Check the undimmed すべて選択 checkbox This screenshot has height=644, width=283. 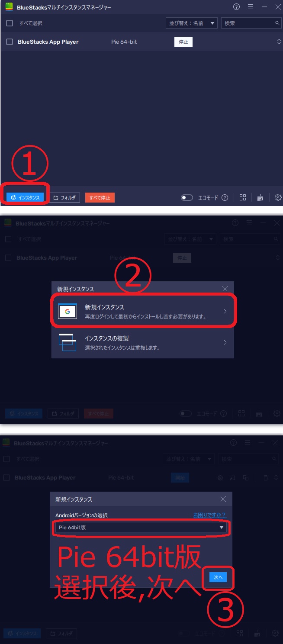10,23
